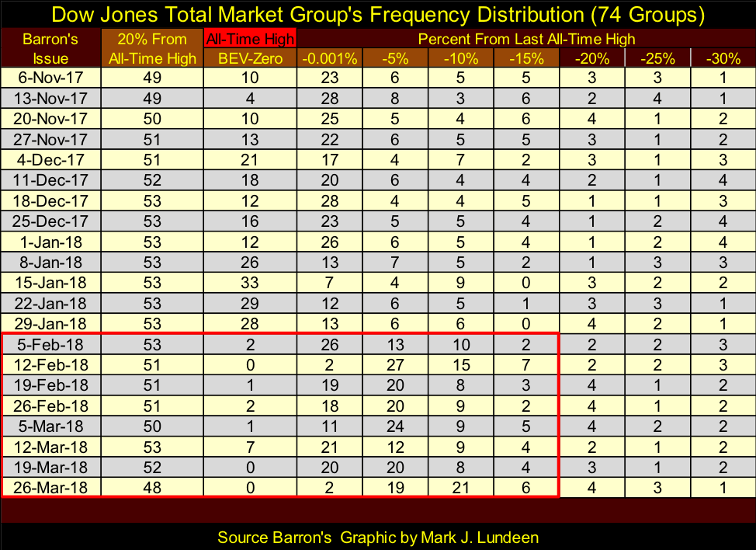Viewport: 756px width, 550px height.
Task: Click 20% column value 52 in 11-Dec-17 row
Action: (x=152, y=180)
